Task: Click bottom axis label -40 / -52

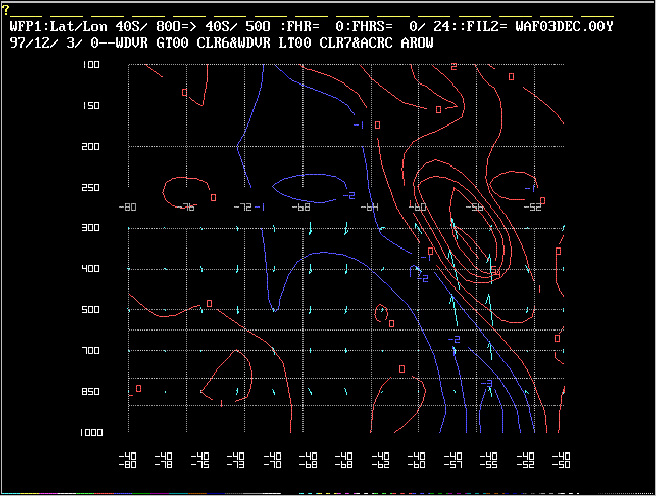Action: pos(525,460)
